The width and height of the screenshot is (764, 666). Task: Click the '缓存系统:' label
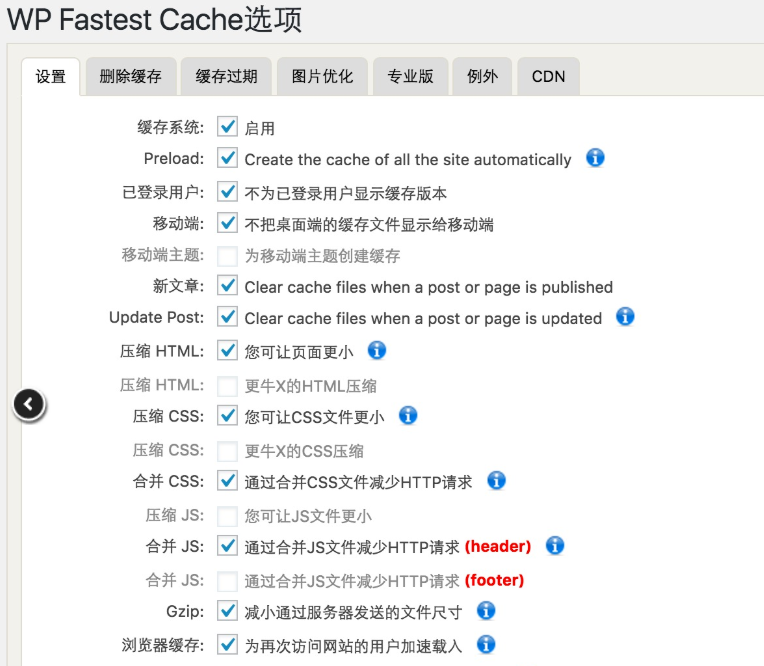click(171, 127)
